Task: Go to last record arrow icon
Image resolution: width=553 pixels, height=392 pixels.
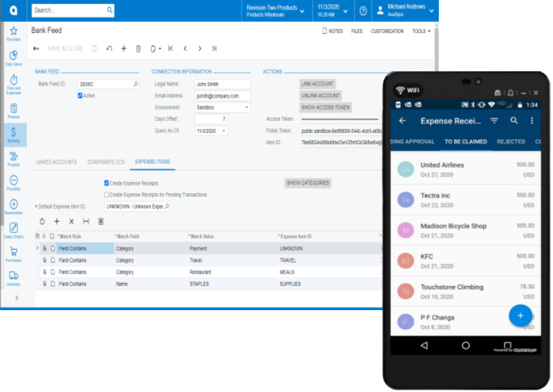Action: tap(214, 49)
